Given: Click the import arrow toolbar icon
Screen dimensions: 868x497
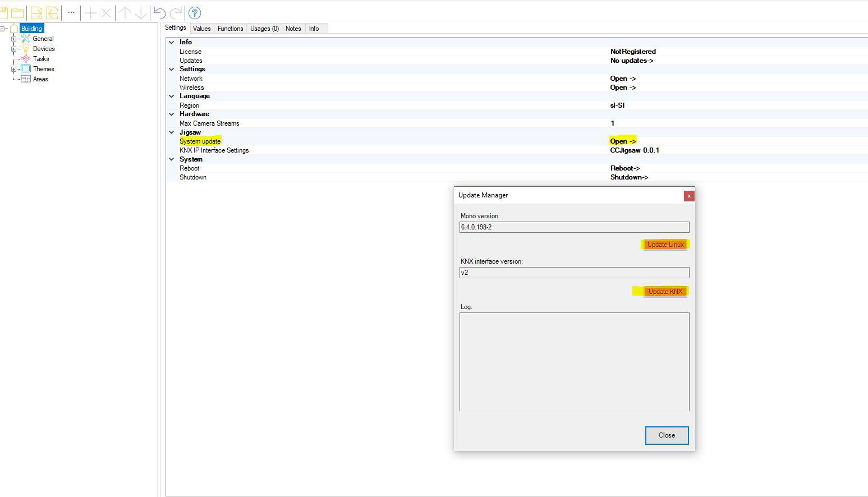Looking at the screenshot, I should click(x=36, y=13).
